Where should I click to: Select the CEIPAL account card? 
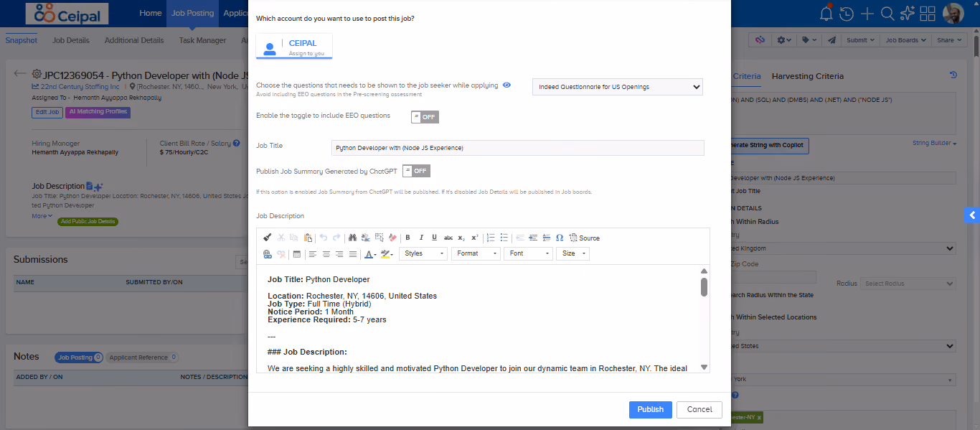click(x=294, y=47)
